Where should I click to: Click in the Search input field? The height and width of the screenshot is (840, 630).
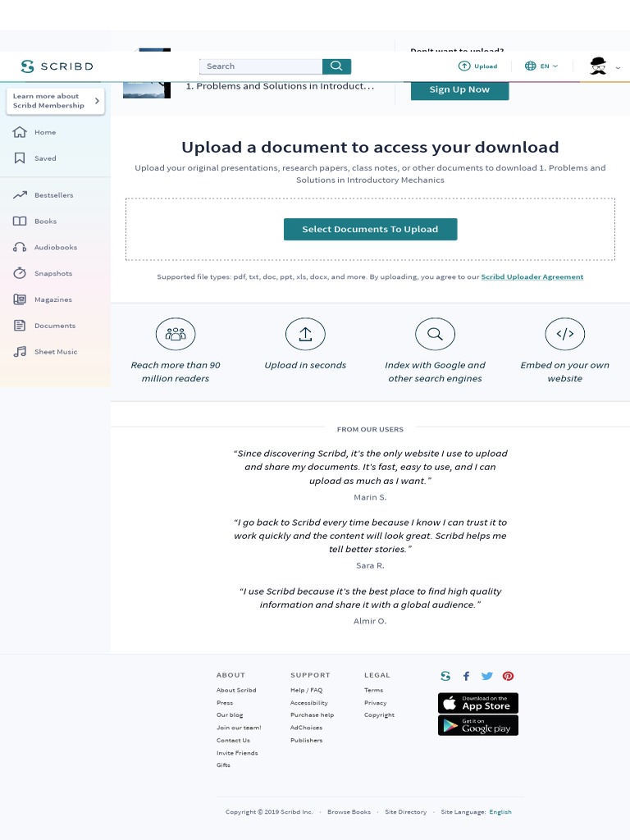pyautogui.click(x=261, y=66)
